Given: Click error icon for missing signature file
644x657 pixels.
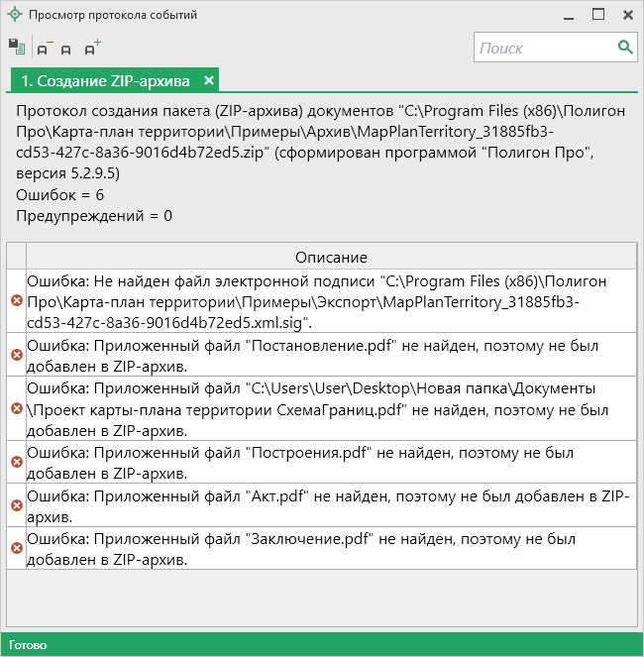Looking at the screenshot, I should [x=16, y=300].
